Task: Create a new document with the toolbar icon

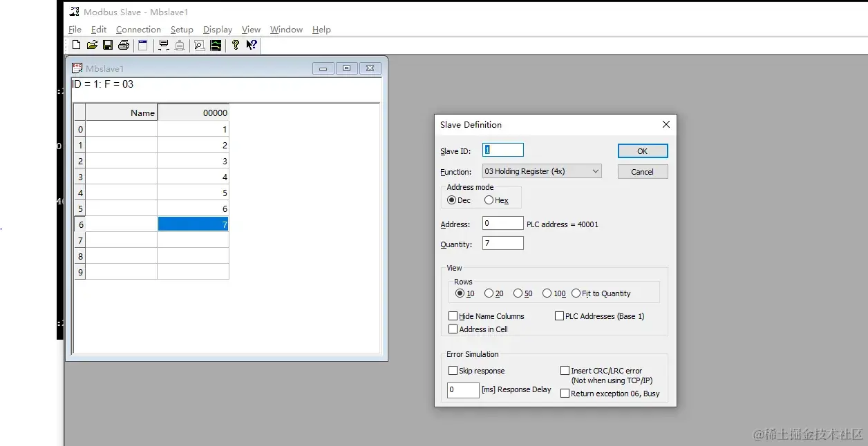Action: point(76,46)
